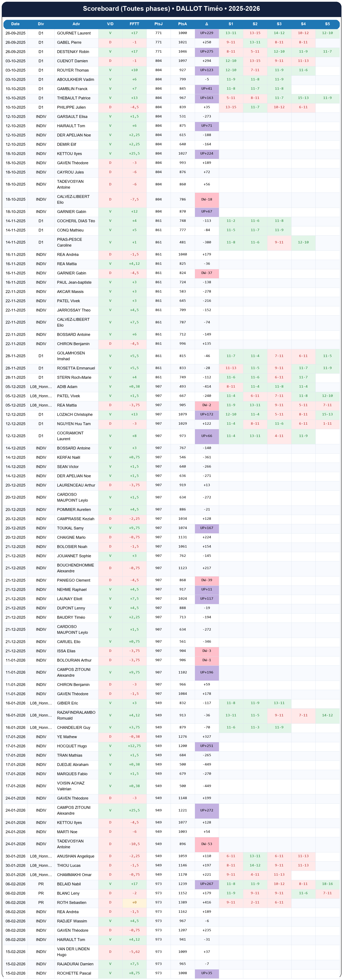Click the DW-53 pink badge
Image resolution: width=343 pixels, height=980 pixels.
(206, 844)
